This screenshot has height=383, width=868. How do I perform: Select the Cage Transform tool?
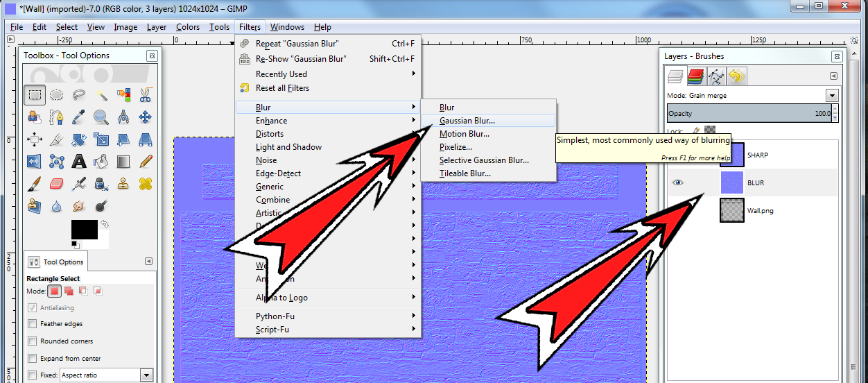click(x=57, y=162)
